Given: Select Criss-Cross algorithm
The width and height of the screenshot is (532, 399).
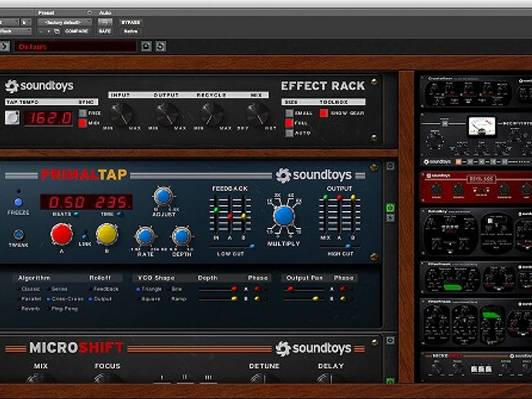Looking at the screenshot, I should [65, 299].
